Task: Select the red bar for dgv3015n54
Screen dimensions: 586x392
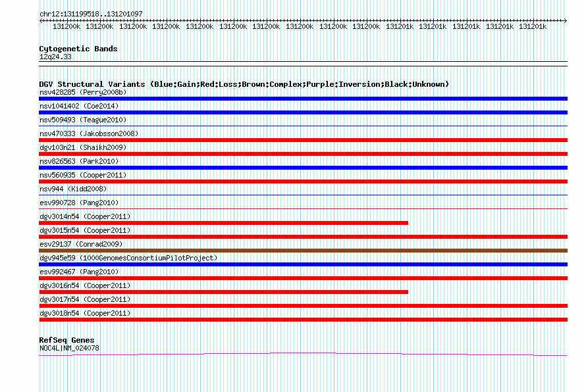Action: [303, 237]
